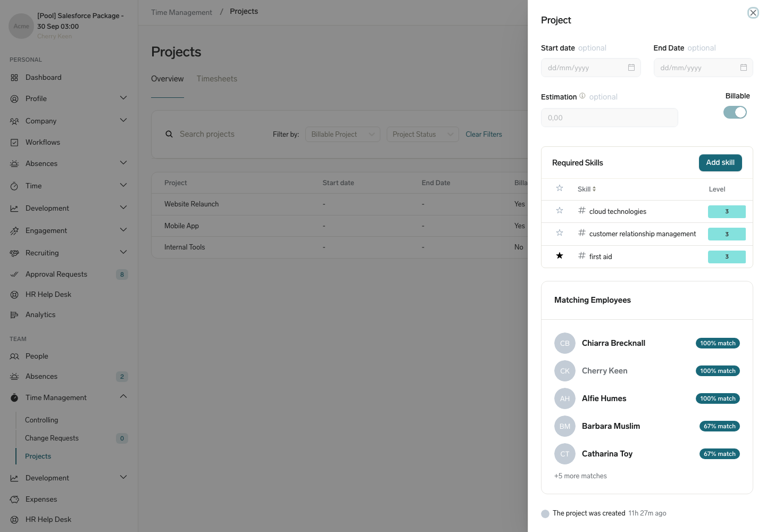Click the Acme company logo
The height and width of the screenshot is (532, 766).
(21, 26)
